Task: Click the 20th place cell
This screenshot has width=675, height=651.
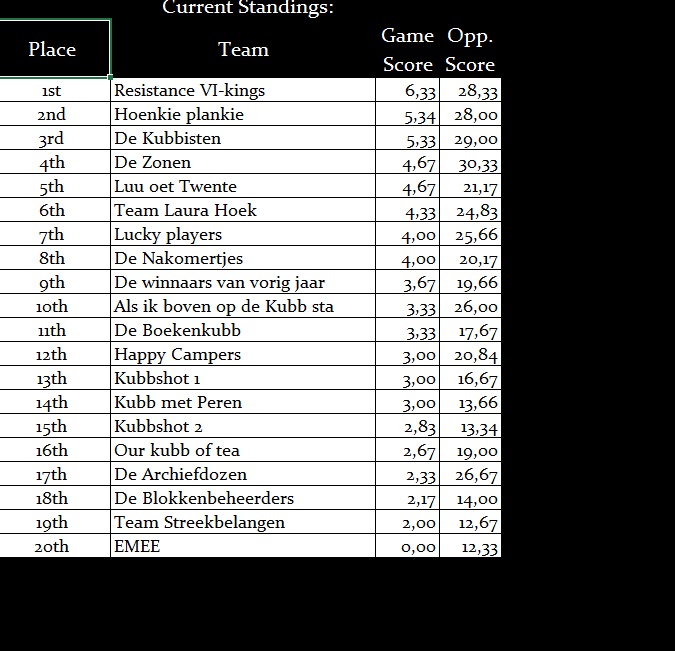Action: 52,546
